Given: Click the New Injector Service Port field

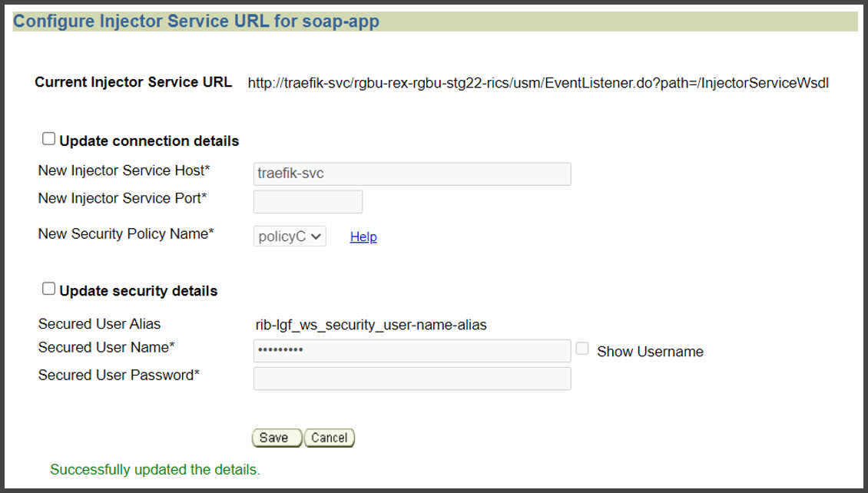Looking at the screenshot, I should (307, 201).
